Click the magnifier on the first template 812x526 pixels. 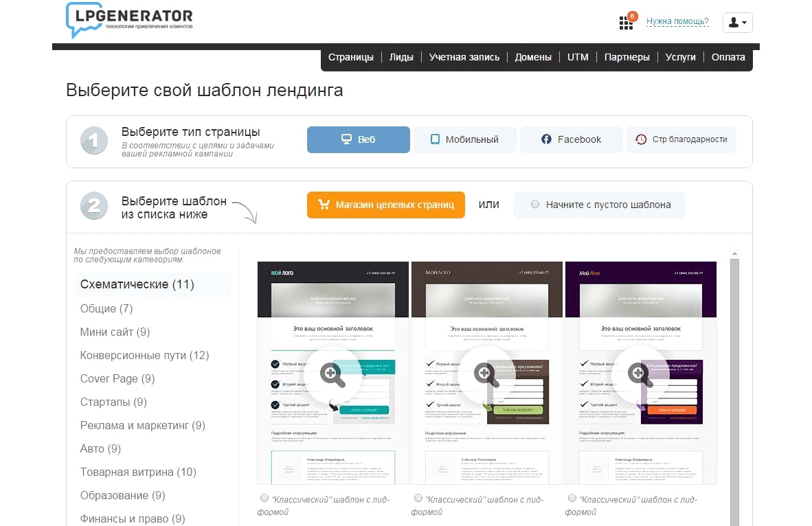coord(332,374)
